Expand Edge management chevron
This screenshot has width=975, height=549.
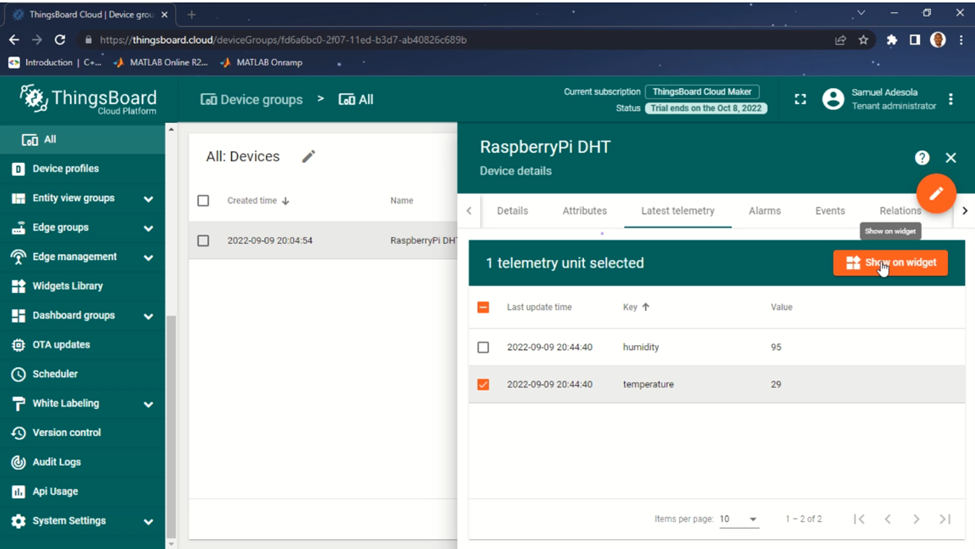coord(148,257)
